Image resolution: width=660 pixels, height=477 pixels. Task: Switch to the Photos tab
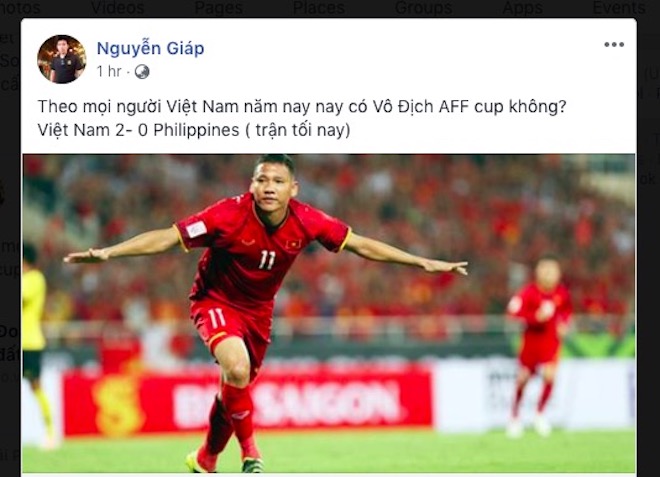tap(20, 8)
